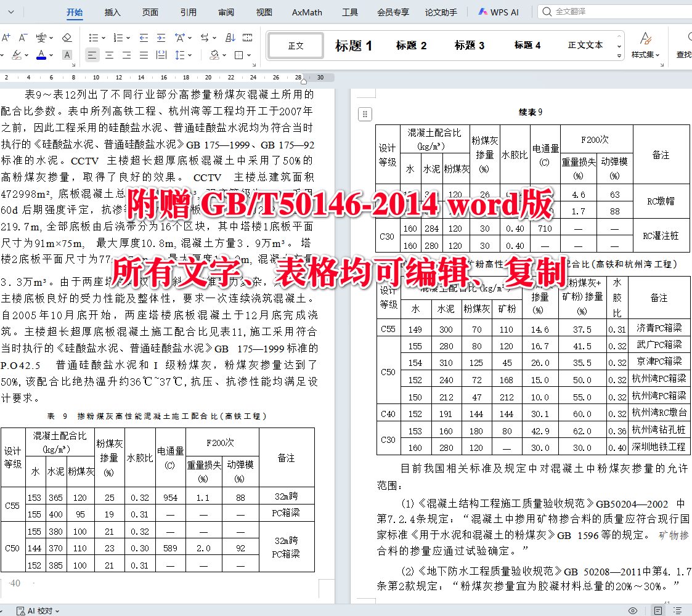Expand the styles gallery list
Screen dimensions: 692x616
click(619, 55)
